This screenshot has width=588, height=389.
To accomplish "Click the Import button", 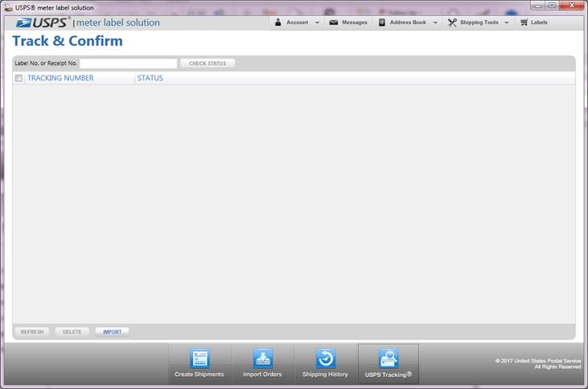I will tap(112, 332).
